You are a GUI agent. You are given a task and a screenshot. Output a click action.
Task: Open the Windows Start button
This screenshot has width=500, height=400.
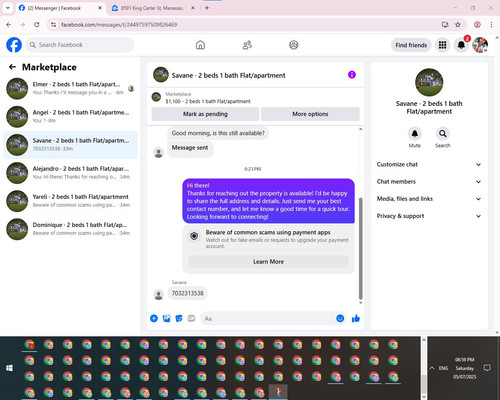[9, 368]
